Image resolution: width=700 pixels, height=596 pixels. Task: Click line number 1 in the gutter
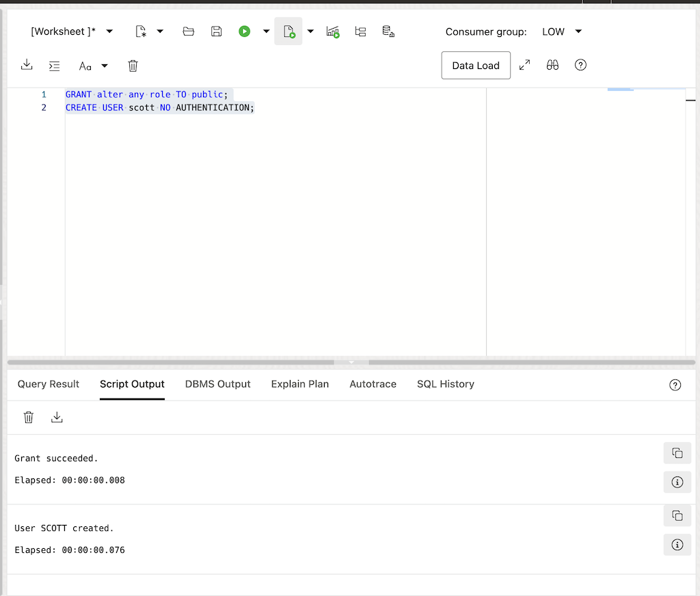[44, 94]
